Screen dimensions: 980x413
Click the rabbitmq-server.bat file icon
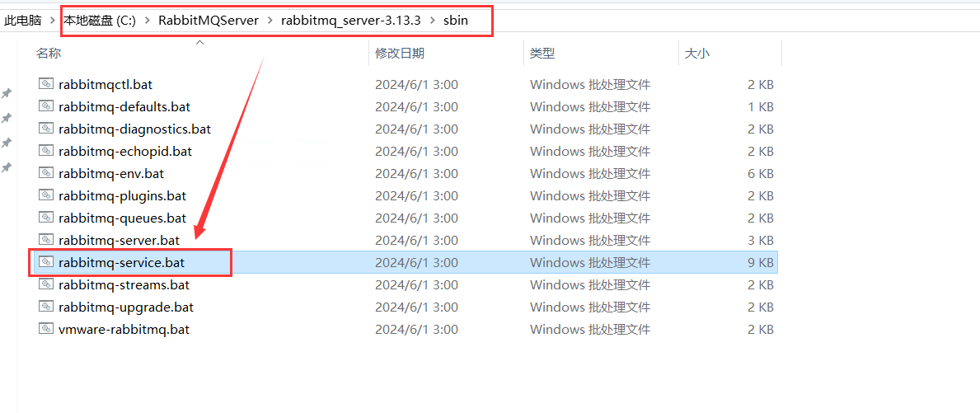click(46, 240)
